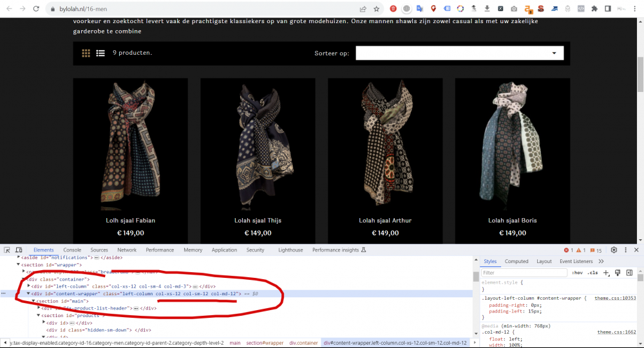This screenshot has width=644, height=348.
Task: Open the 'Sorteer op' dropdown
Action: [x=460, y=53]
